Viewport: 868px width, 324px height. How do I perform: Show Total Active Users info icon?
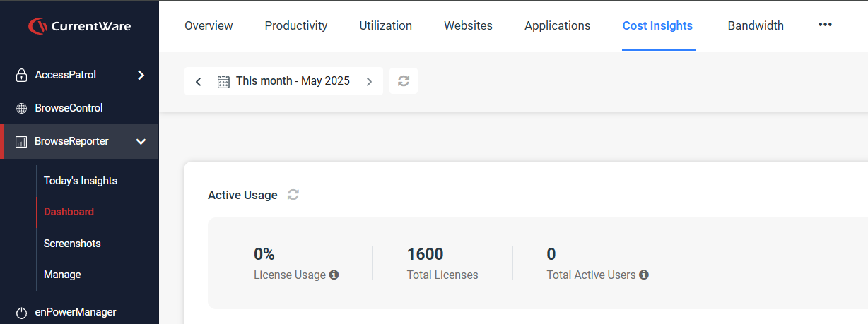(x=644, y=275)
